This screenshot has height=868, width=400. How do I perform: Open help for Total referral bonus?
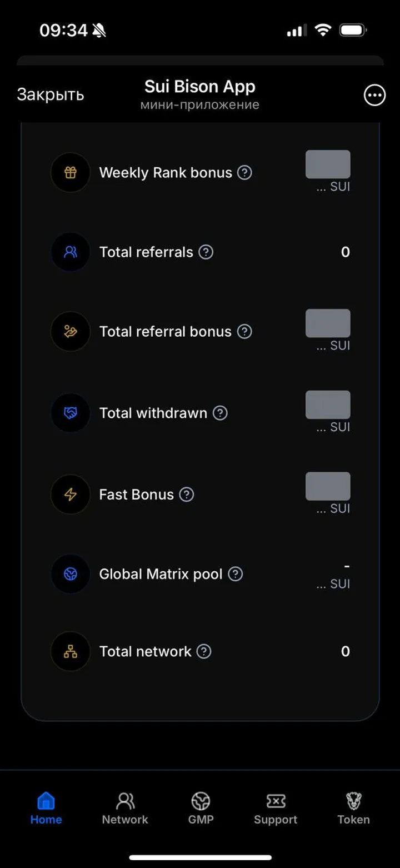(x=244, y=332)
